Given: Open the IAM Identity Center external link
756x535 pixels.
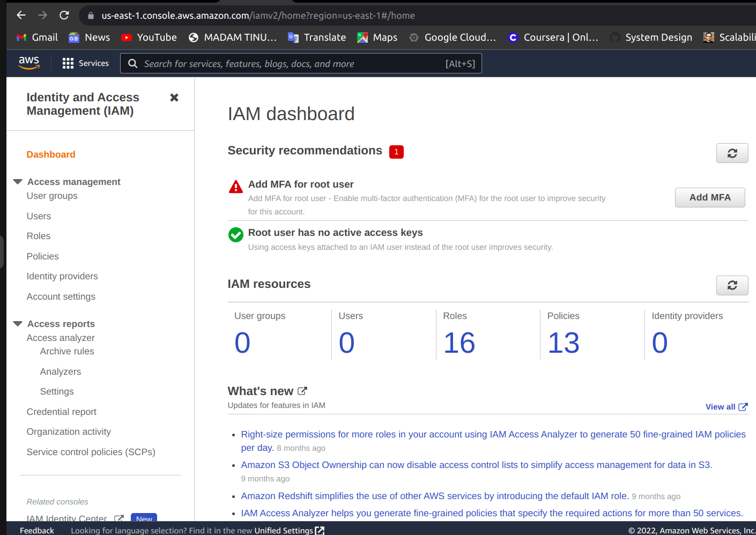Looking at the screenshot, I should tap(118, 518).
